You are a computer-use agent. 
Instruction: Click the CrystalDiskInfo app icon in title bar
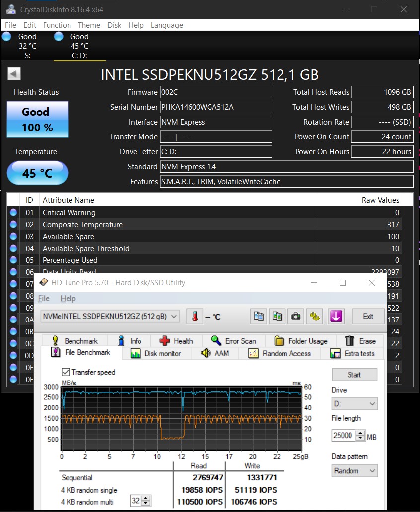click(x=11, y=9)
